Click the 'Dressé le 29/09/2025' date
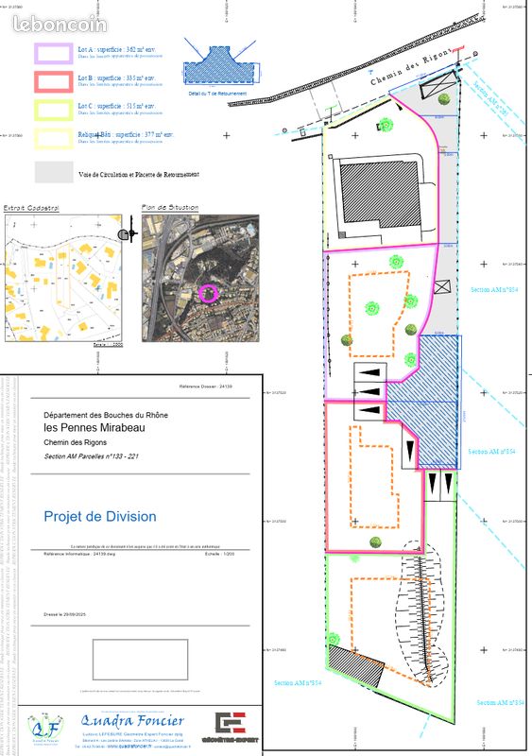 tap(64, 615)
